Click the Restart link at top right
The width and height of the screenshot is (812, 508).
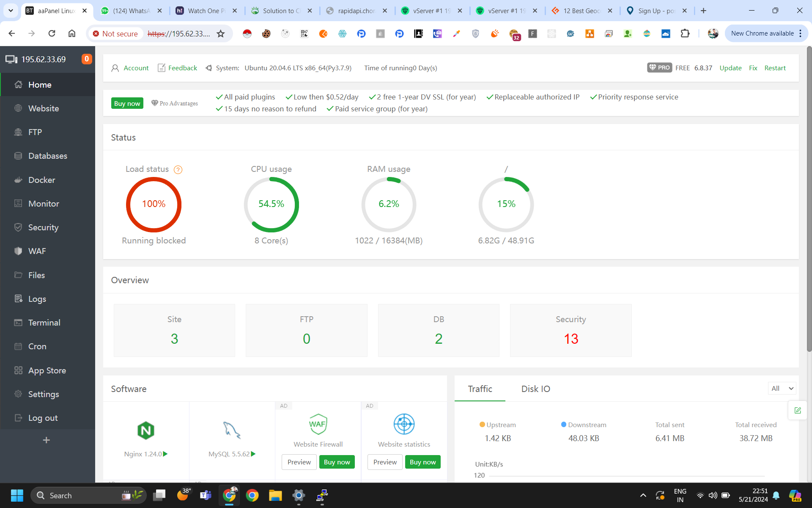pos(775,68)
